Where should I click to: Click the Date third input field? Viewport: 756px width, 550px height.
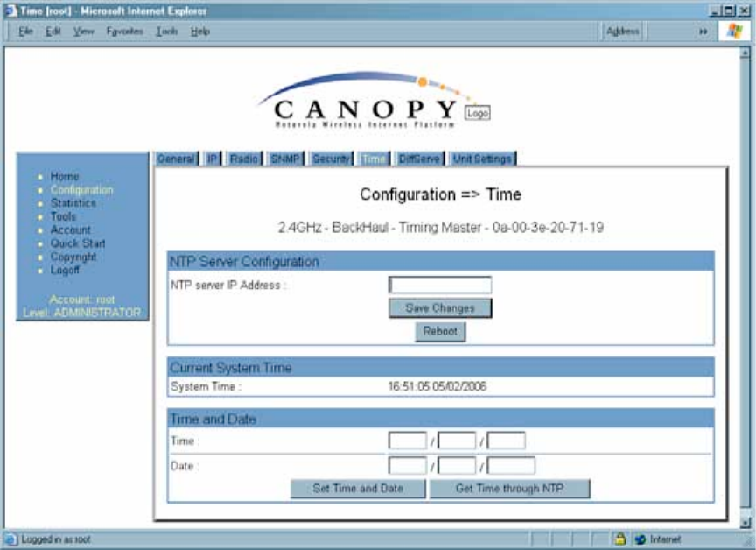point(511,466)
